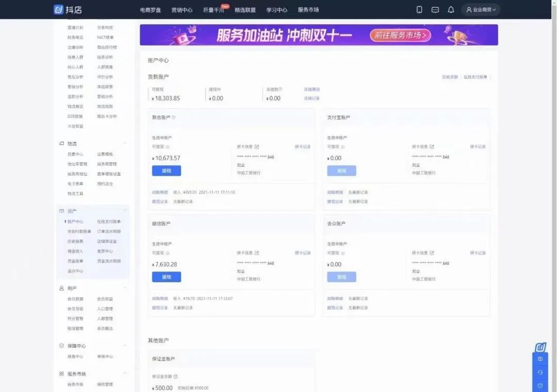Image resolution: width=557 pixels, height=392 pixels.
Task: Click 提现 button in 聚合账户 card
Action: (x=166, y=171)
